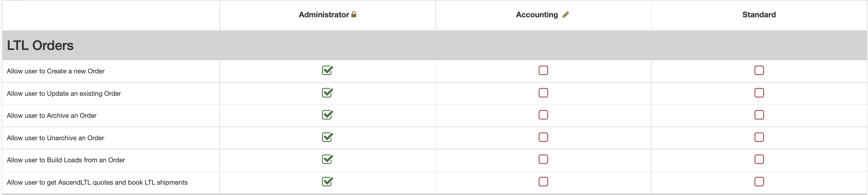
Task: Uncheck Administrator Create a new Order
Action: 327,70
